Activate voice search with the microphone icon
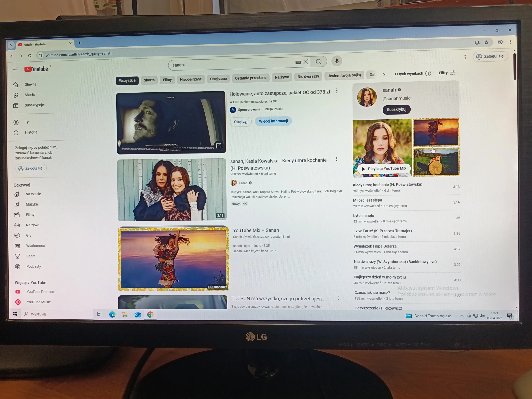The width and height of the screenshot is (532, 399). [336, 61]
